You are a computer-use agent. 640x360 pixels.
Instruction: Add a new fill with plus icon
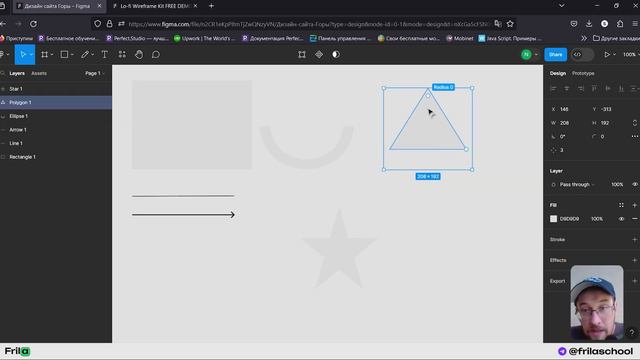click(x=635, y=205)
